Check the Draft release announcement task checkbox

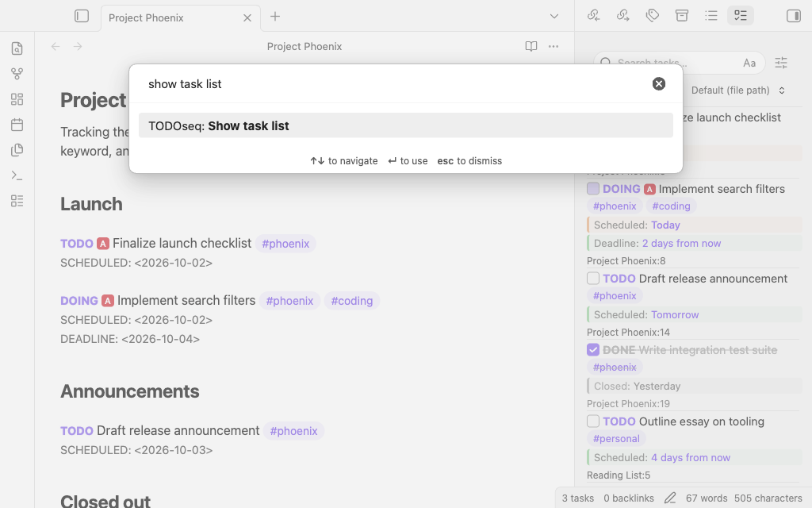click(593, 279)
